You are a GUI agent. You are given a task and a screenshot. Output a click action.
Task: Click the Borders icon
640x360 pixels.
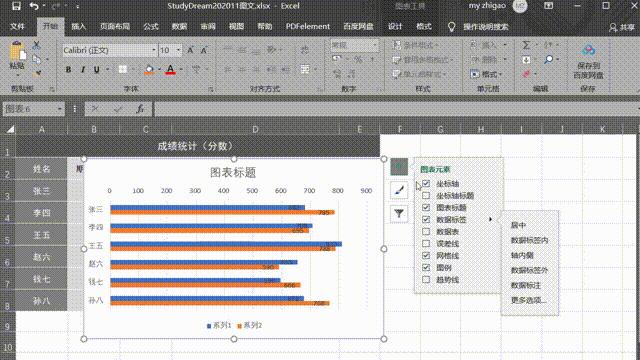(122, 70)
